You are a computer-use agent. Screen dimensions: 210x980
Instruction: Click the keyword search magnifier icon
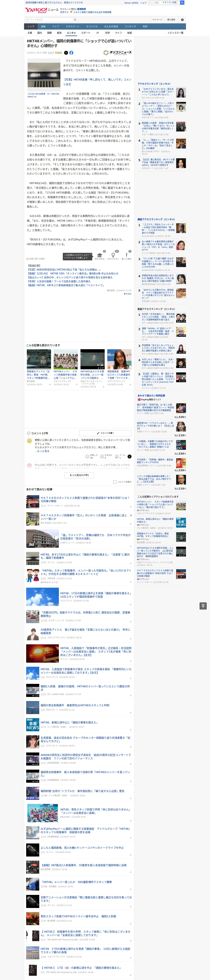coord(75,19)
